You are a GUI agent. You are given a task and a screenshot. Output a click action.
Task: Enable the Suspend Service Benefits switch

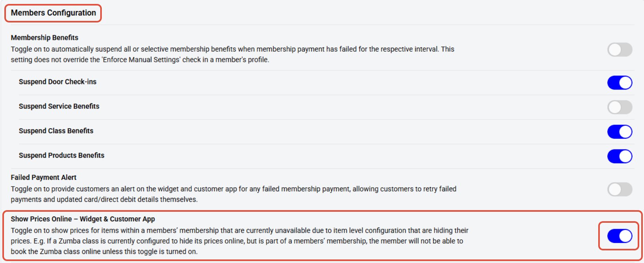click(620, 107)
